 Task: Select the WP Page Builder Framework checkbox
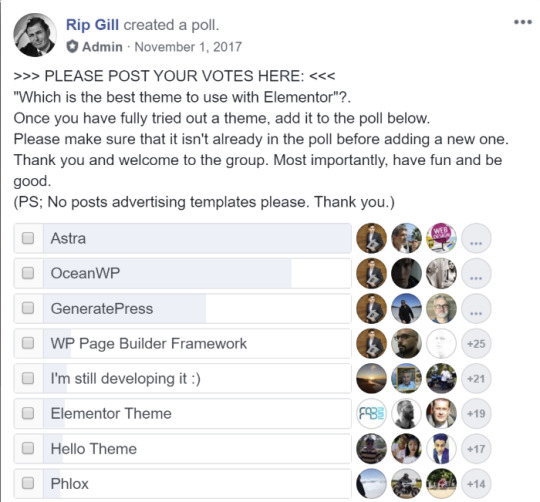[x=28, y=343]
